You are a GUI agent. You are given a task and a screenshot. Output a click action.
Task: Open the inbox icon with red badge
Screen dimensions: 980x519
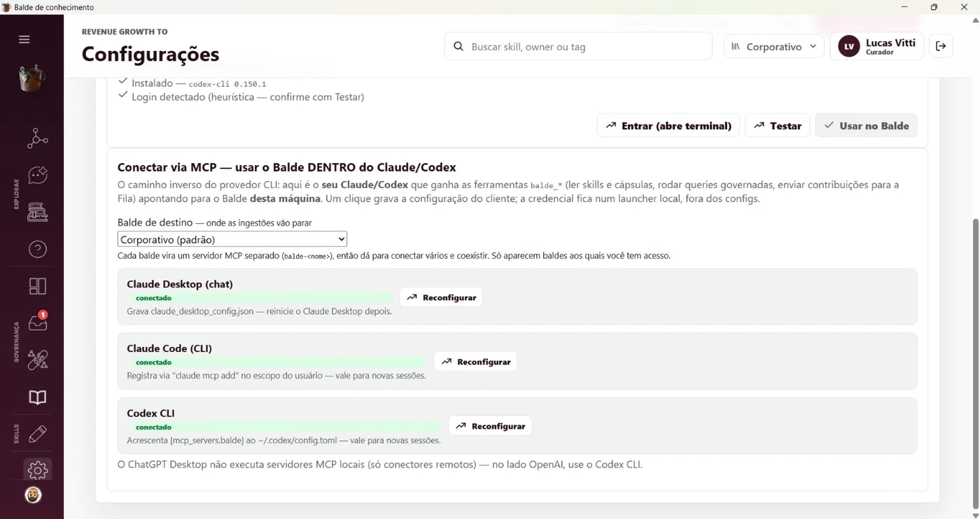[x=37, y=322]
